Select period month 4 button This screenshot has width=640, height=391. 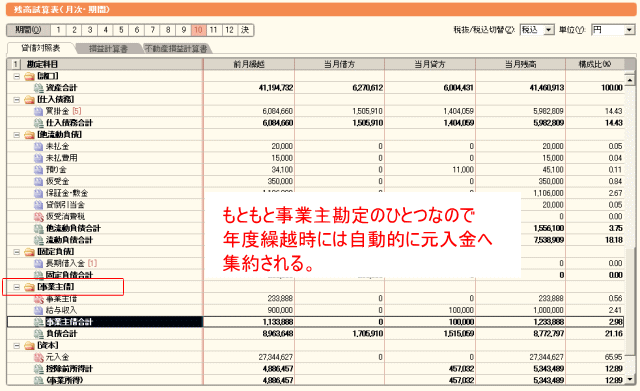tap(105, 30)
